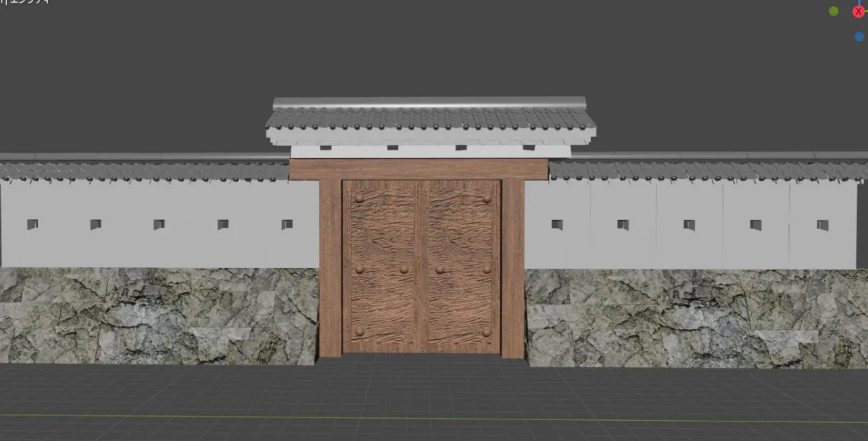Click the rightmost loophole in right wall
The height and width of the screenshot is (441, 868).
tap(822, 225)
